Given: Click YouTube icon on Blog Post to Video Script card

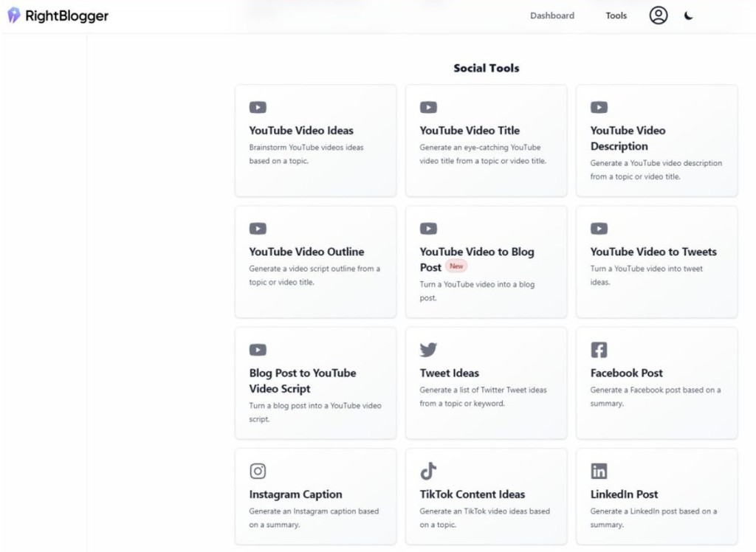Looking at the screenshot, I should tap(258, 350).
